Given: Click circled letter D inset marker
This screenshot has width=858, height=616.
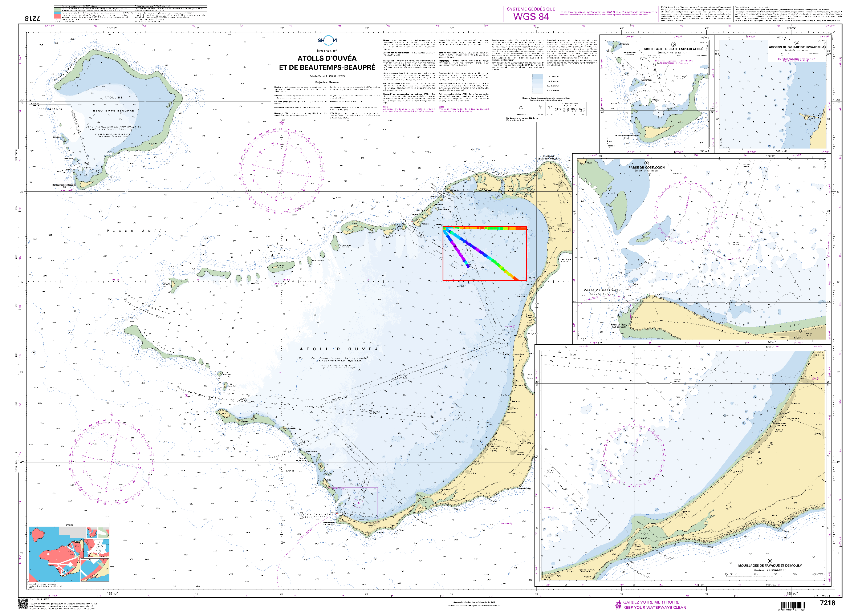Looking at the screenshot, I should (674, 45).
